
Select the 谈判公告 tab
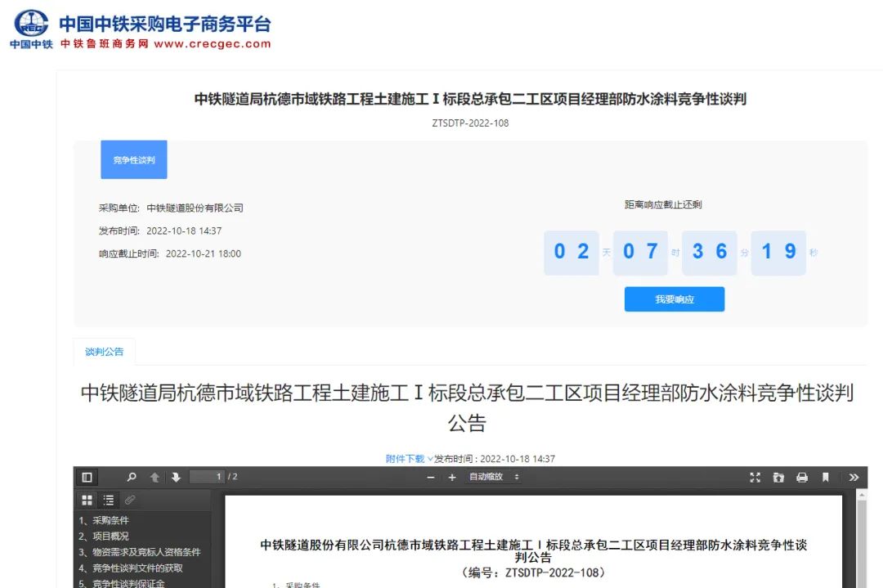point(104,352)
